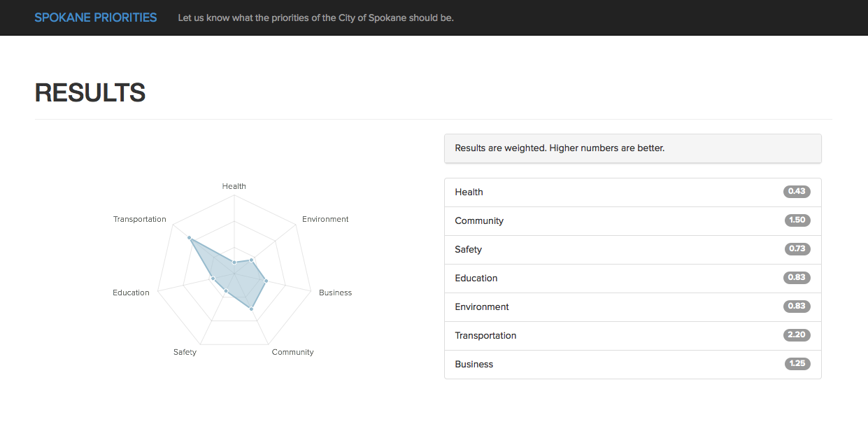Click the navbar tagline about city priorities
Viewport: 868px width, 422px height.
point(315,17)
